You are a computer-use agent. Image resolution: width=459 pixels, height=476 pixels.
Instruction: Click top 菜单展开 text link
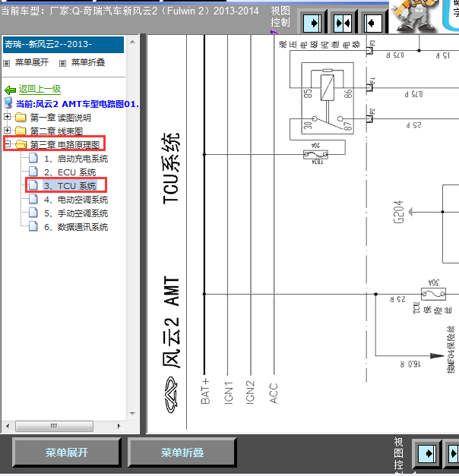(x=32, y=62)
